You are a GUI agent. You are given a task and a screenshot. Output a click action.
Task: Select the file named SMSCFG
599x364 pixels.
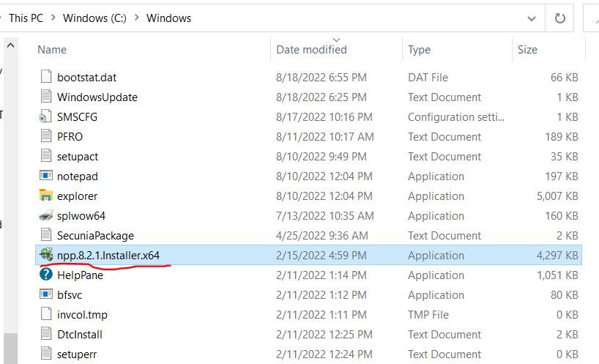(x=77, y=117)
